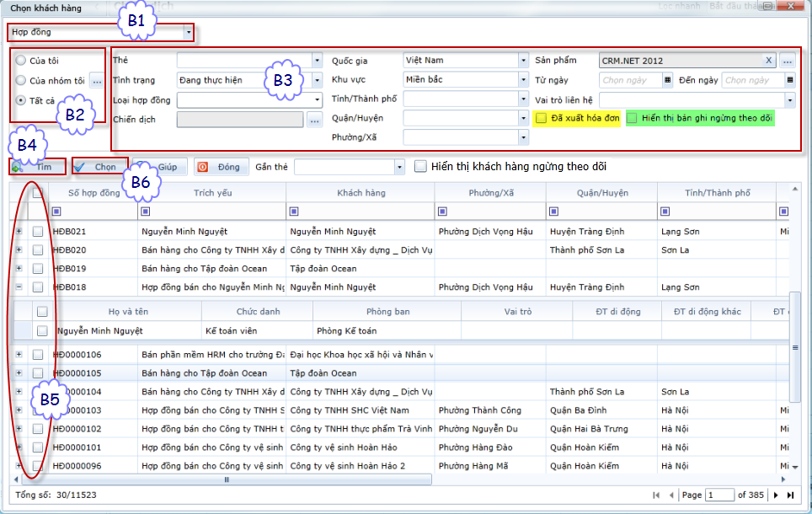
Task: Click the 'Tìm' search button
Action: 39,167
